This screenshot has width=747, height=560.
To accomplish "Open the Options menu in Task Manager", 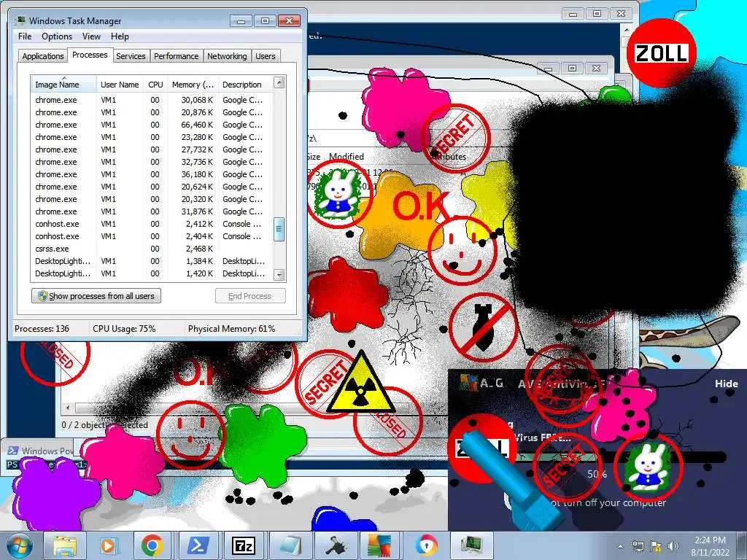I will pos(57,36).
